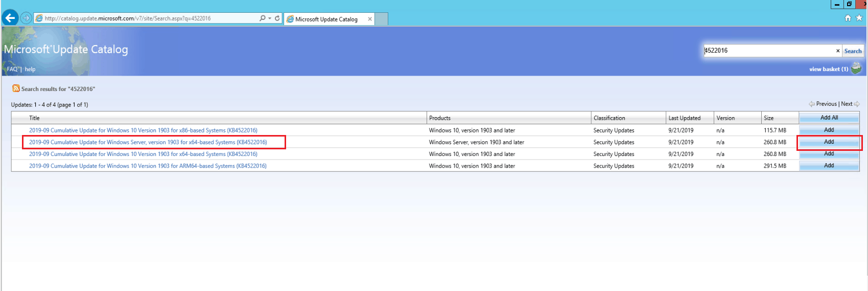
Task: Open the view basket link
Action: pyautogui.click(x=828, y=69)
